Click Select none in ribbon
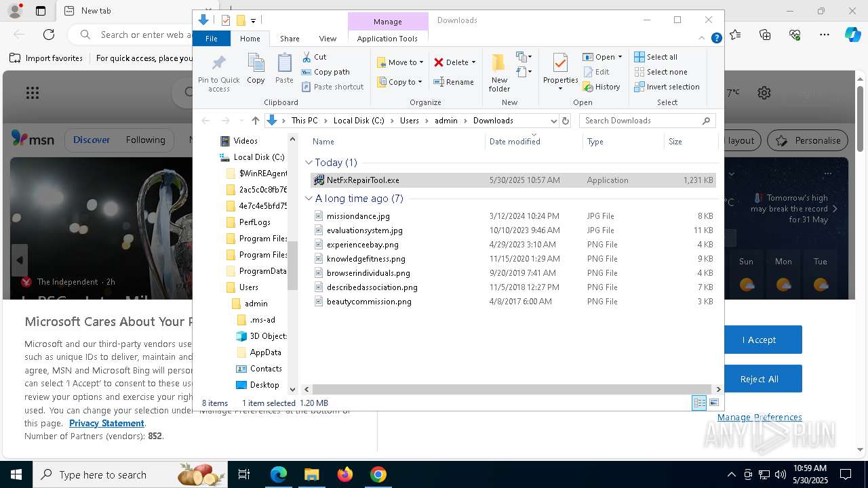868x488 pixels. pyautogui.click(x=660, y=72)
